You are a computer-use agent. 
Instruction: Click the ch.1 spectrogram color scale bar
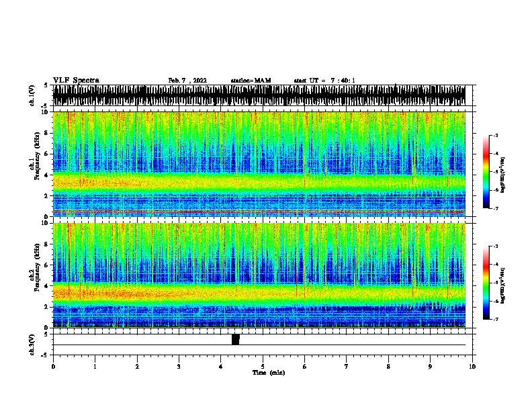[486, 172]
